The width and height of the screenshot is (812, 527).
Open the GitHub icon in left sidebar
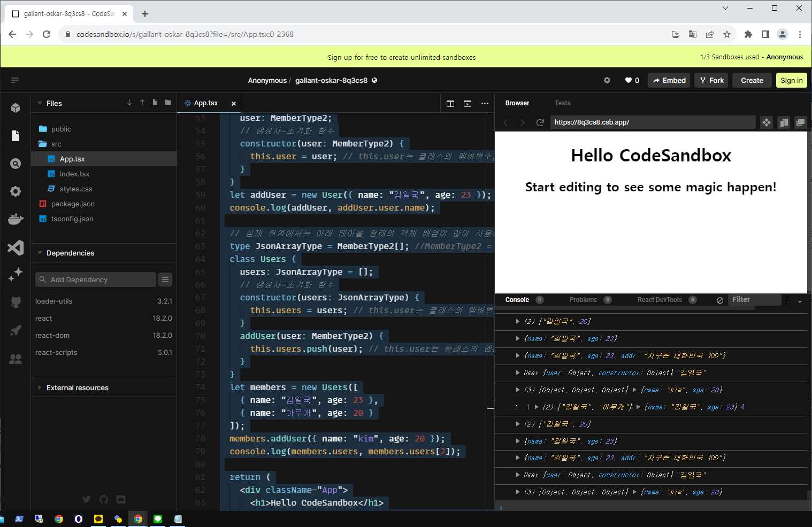(16, 303)
